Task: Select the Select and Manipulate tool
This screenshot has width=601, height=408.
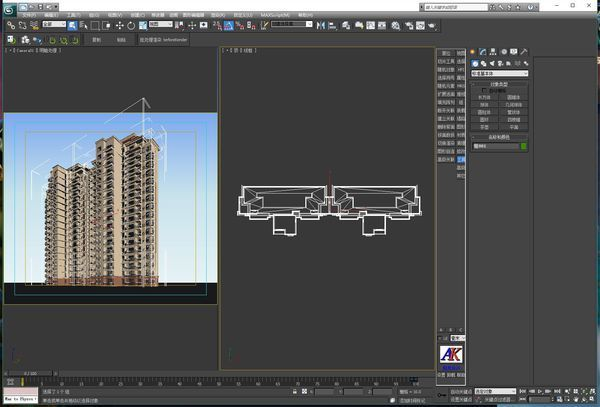Action: 192,26
